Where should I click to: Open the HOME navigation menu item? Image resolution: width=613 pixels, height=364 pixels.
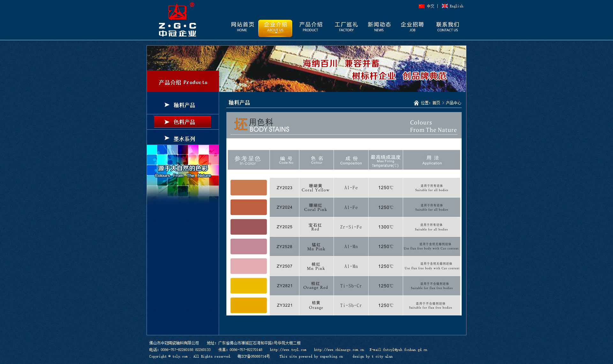(x=242, y=27)
